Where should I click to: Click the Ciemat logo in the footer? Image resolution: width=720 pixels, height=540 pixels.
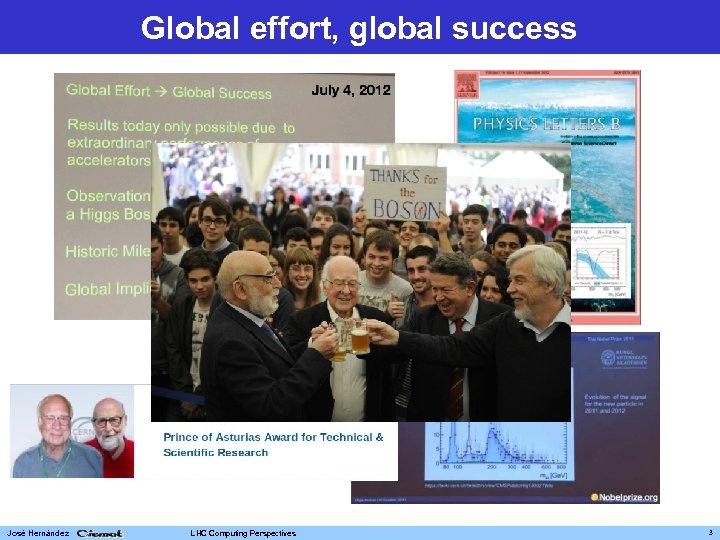tap(100, 534)
